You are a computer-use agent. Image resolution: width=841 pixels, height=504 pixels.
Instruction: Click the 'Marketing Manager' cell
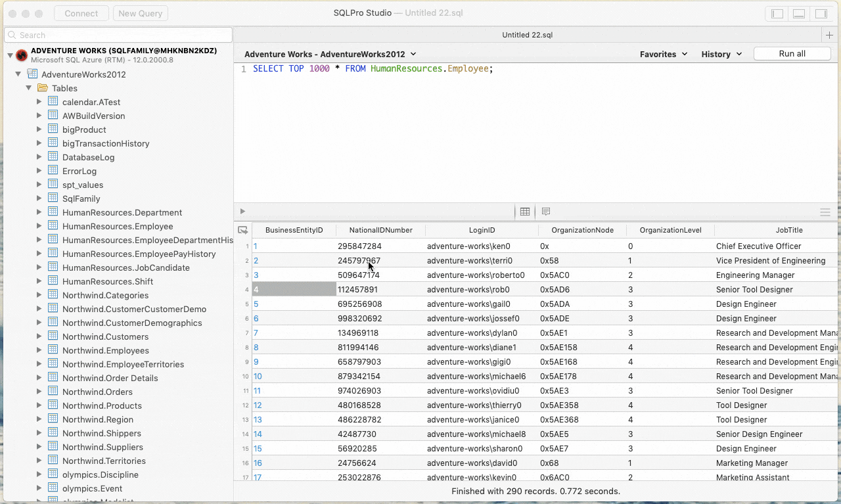(x=752, y=463)
